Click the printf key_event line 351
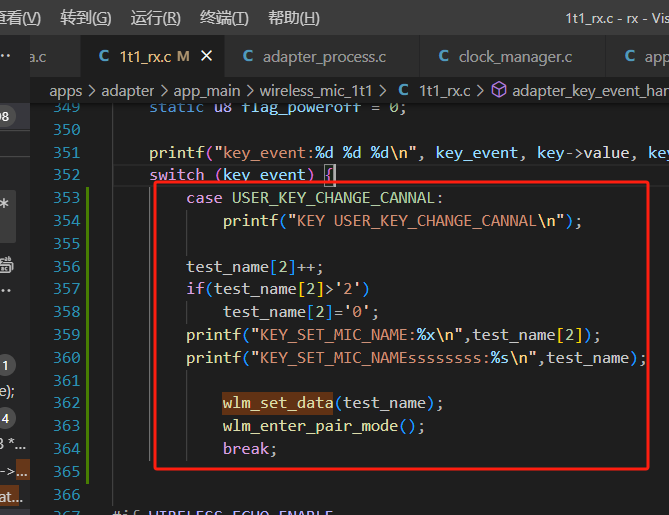669x515 pixels. pyautogui.click(x=409, y=153)
